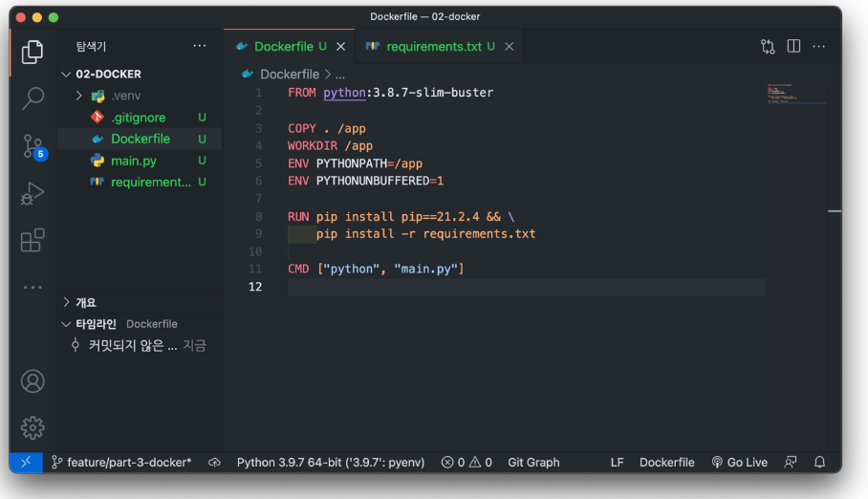Click the Dockerfile breadcrumb item
The image size is (868, 499).
pyautogui.click(x=290, y=75)
